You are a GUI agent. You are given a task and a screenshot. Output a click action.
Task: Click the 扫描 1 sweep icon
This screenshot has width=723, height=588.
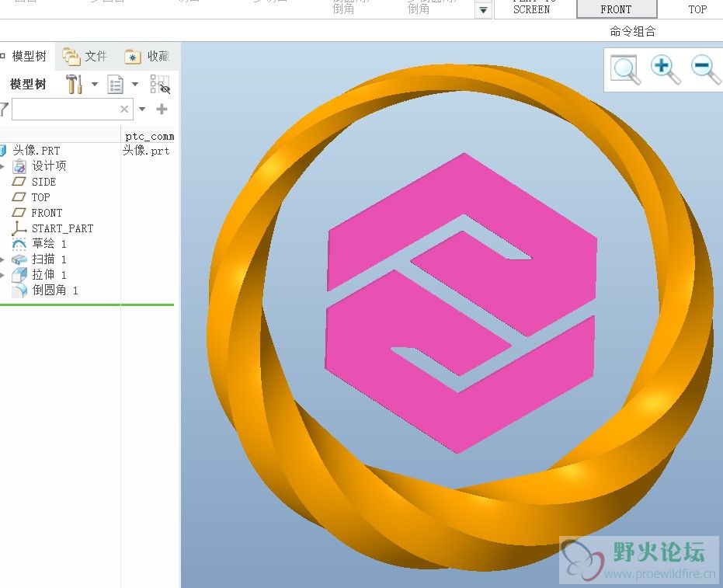coord(19,259)
